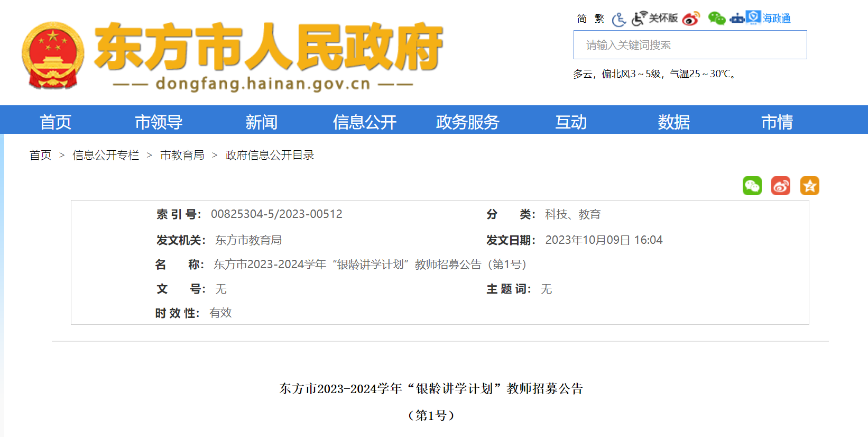Click the publish date 2023年10月09日 16:04

point(604,240)
